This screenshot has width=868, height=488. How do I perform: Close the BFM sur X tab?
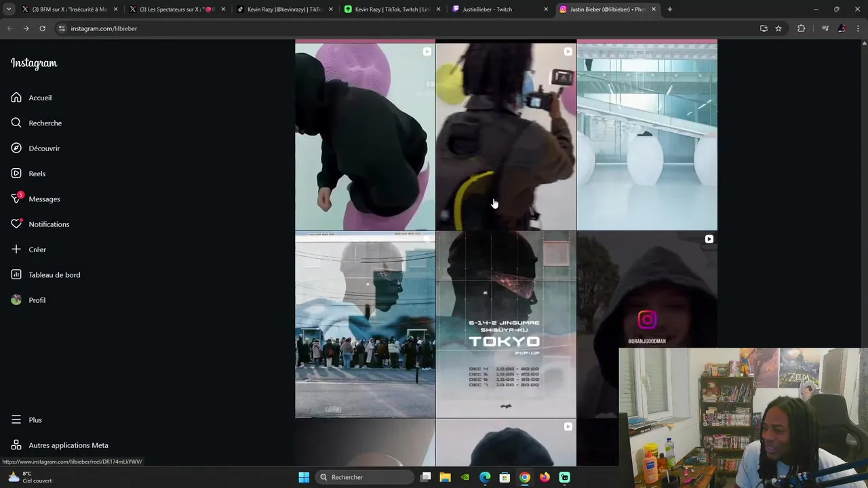coord(116,9)
